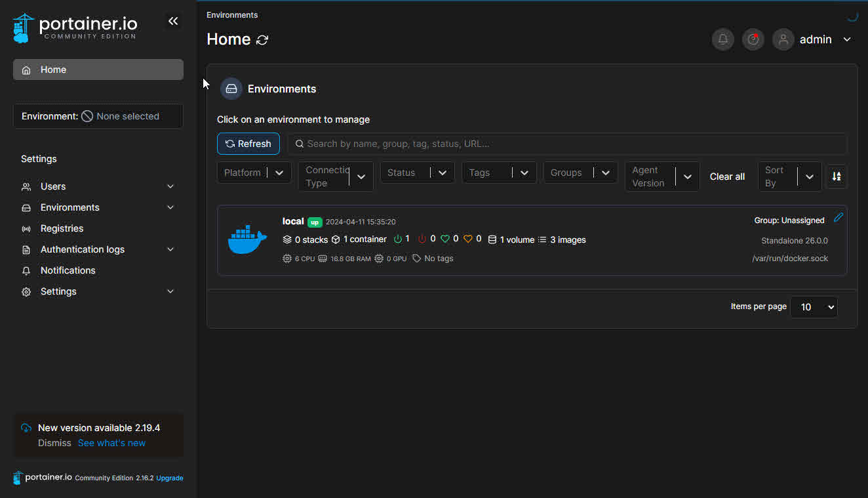Click the environment search input field
The image size is (868, 498).
pos(567,144)
